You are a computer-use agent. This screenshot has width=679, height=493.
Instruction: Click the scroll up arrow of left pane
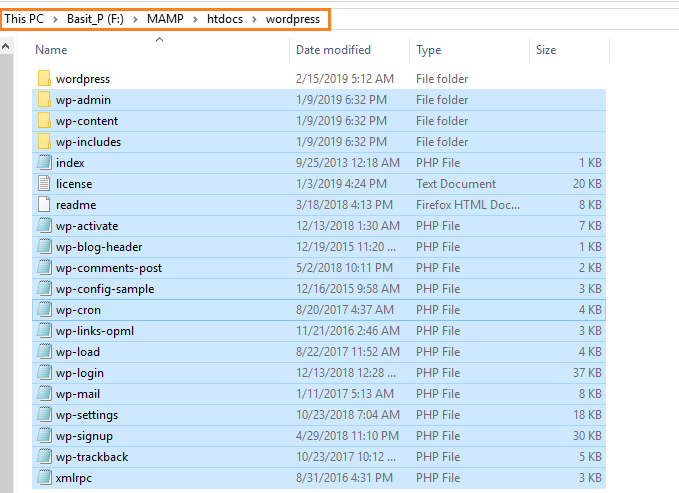(x=6, y=46)
